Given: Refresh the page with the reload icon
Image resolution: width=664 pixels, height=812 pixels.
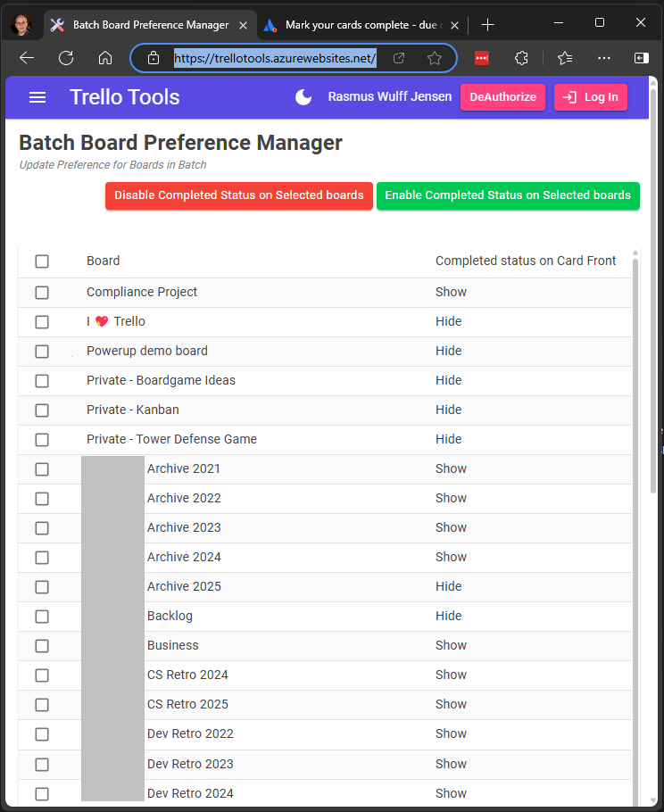Looking at the screenshot, I should pos(66,58).
